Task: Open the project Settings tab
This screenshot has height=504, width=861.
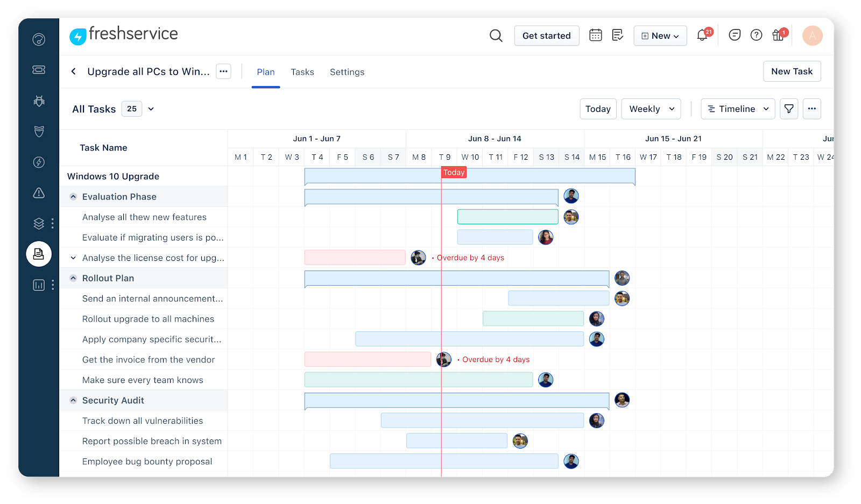Action: click(347, 72)
